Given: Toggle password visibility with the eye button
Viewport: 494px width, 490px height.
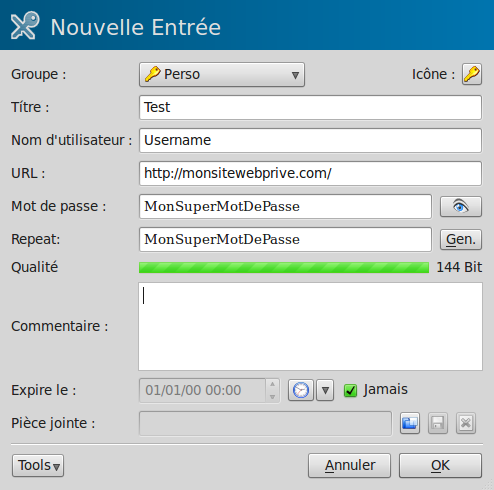Looking at the screenshot, I should [x=461, y=207].
